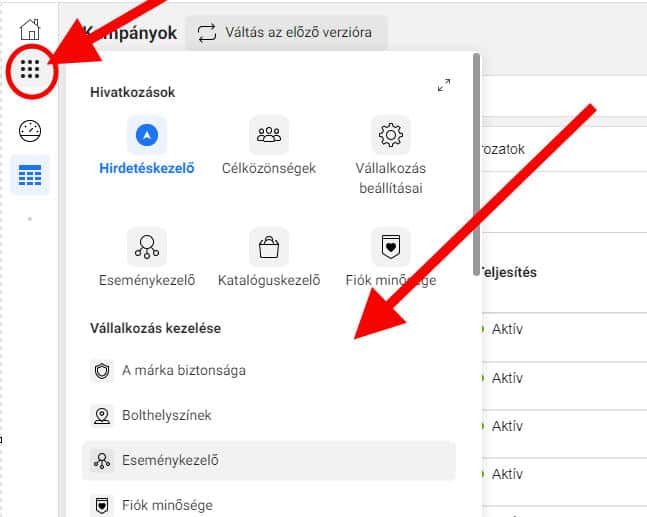Open Eseménykezelő shortcut in Hivatkozások
This screenshot has width=647, height=517.
pyautogui.click(x=147, y=246)
